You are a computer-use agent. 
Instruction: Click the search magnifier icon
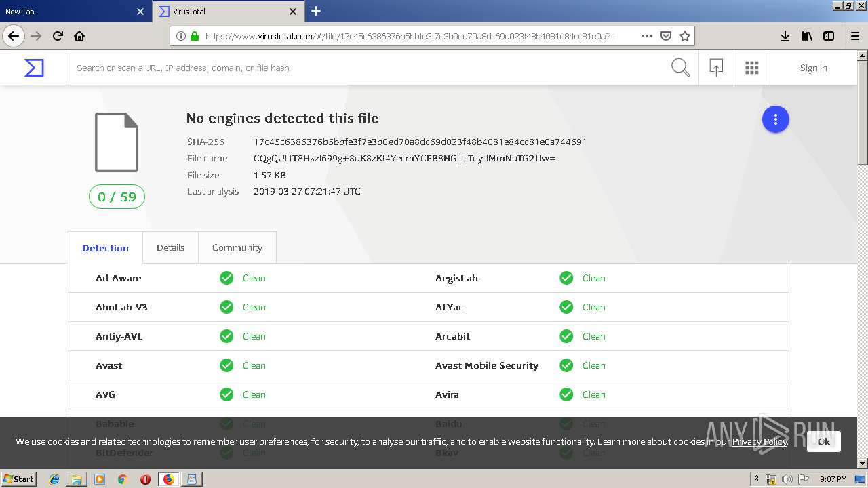(x=680, y=68)
